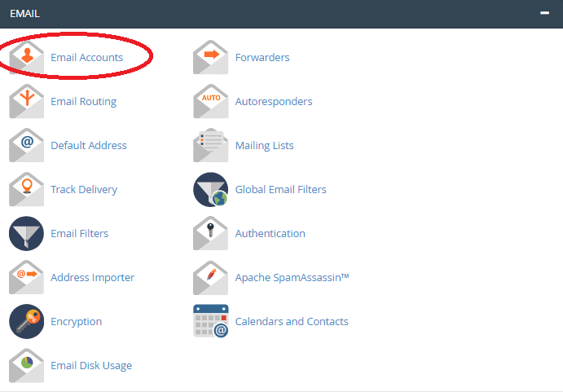Open the Email Accounts envelope icon
The image size is (563, 392).
27,57
